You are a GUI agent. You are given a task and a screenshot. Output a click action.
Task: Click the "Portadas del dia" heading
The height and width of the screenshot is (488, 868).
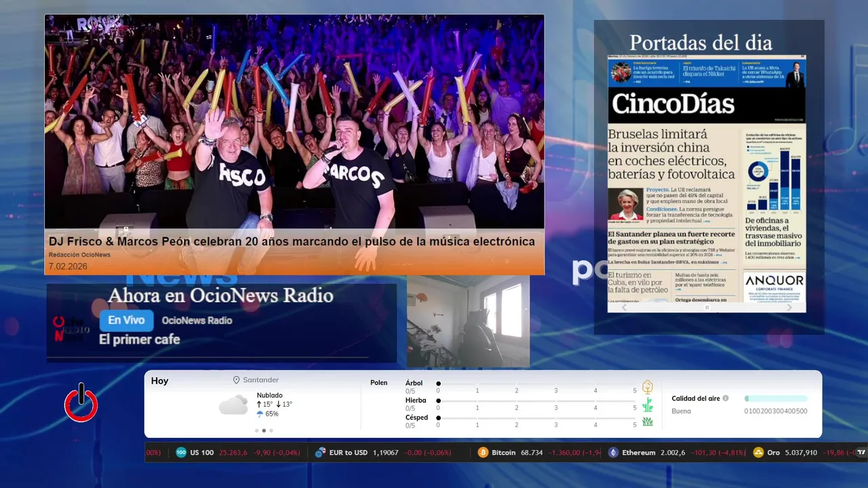701,43
